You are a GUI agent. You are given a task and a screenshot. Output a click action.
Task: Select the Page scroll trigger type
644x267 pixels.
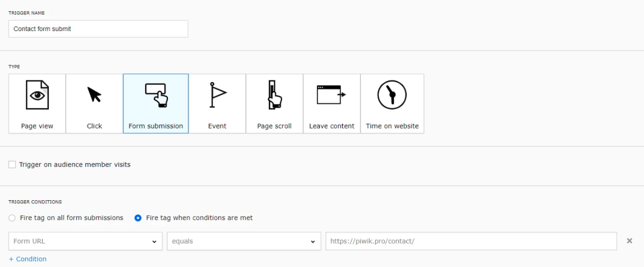(274, 103)
